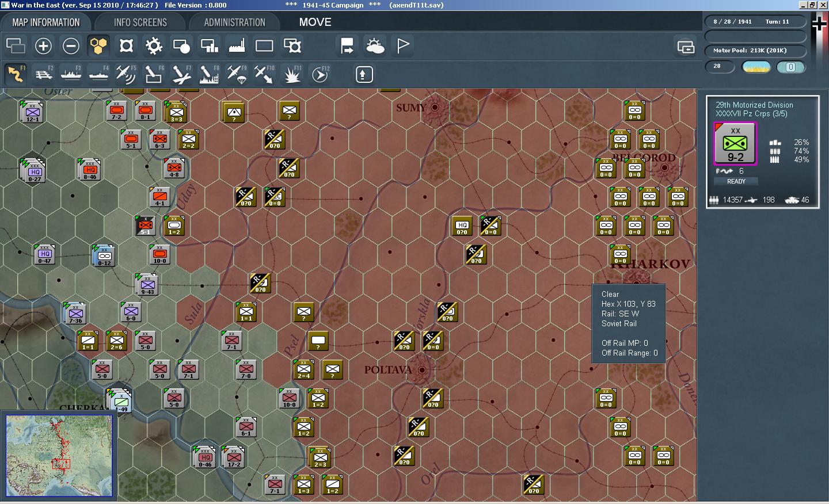Select the 1-49 unit stack near Cherkassy
Image resolution: width=829 pixels, height=504 pixels.
(x=121, y=400)
